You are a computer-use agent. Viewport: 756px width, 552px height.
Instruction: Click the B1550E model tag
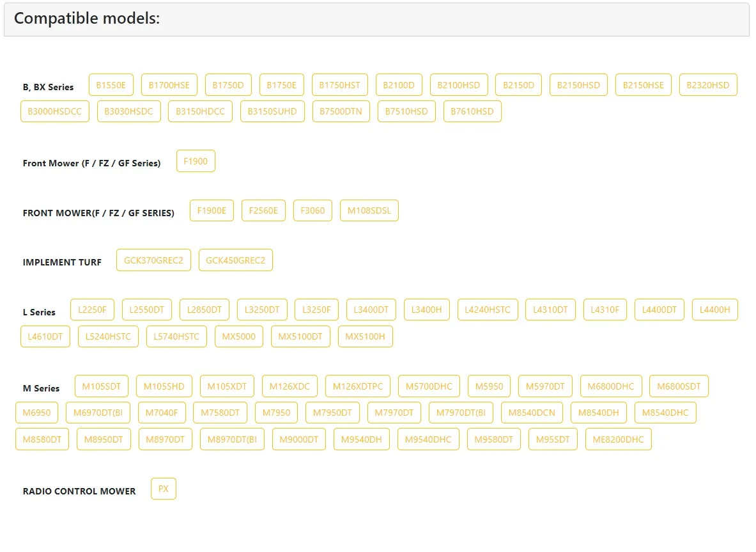tap(111, 85)
